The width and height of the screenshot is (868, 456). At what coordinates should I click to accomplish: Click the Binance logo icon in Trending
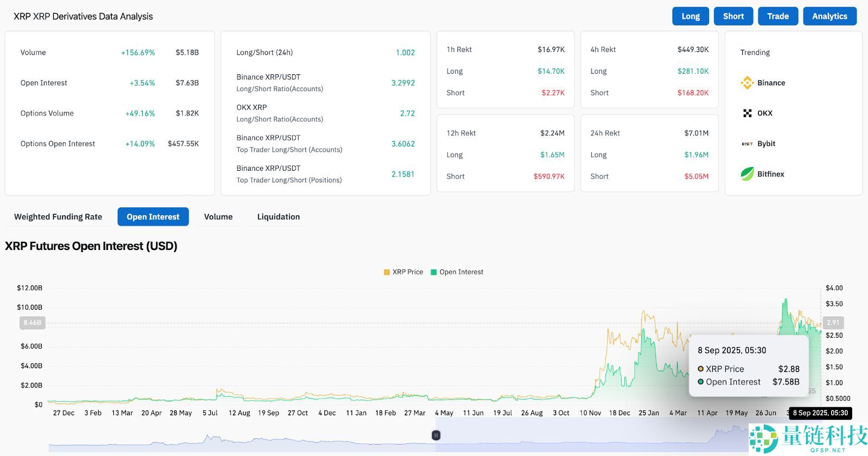click(747, 83)
